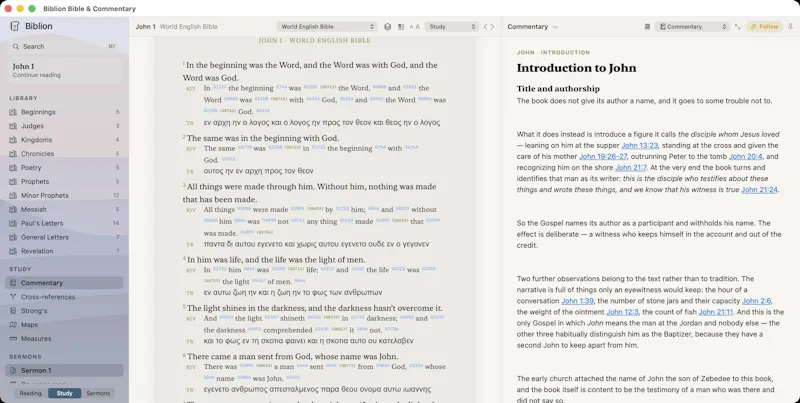Switch to the Sermons tab
800x403 pixels.
pos(98,393)
